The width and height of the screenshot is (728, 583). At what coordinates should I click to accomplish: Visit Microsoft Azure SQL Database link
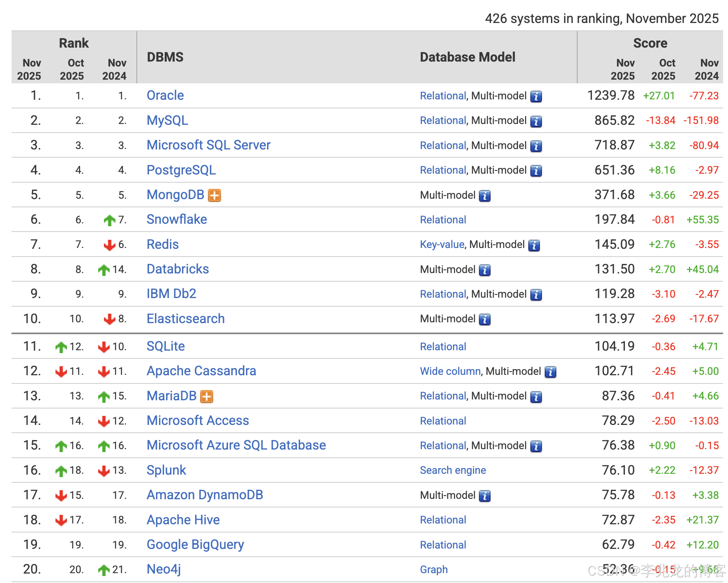[x=236, y=445]
